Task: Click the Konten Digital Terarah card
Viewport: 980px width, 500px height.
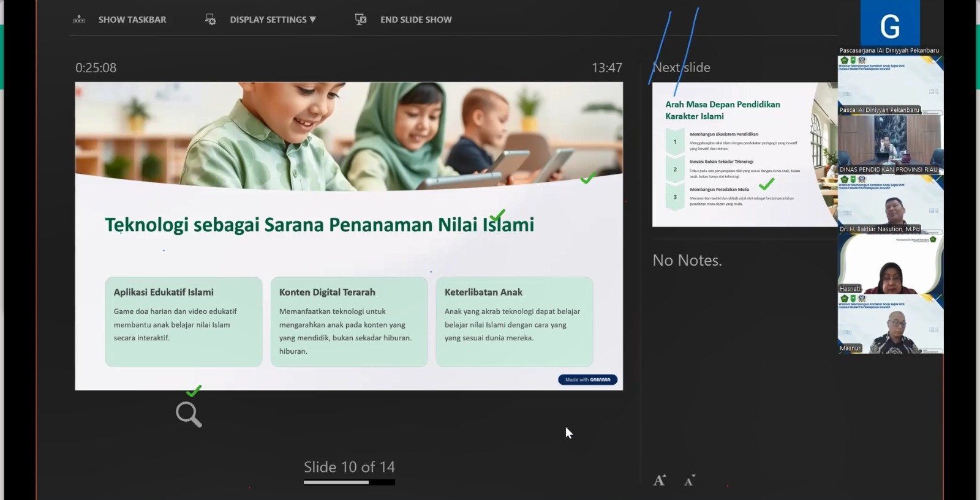Action: [x=349, y=322]
